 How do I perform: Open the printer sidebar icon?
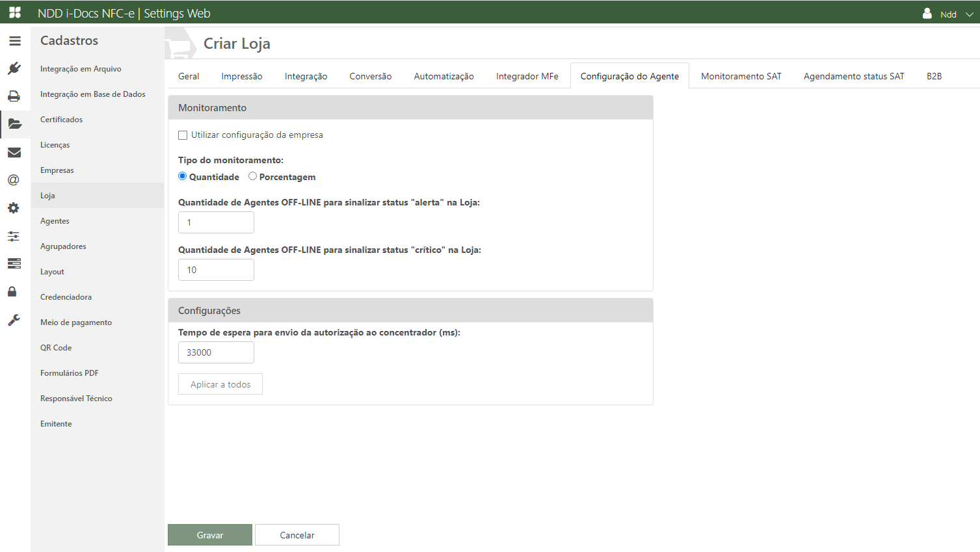coord(14,96)
